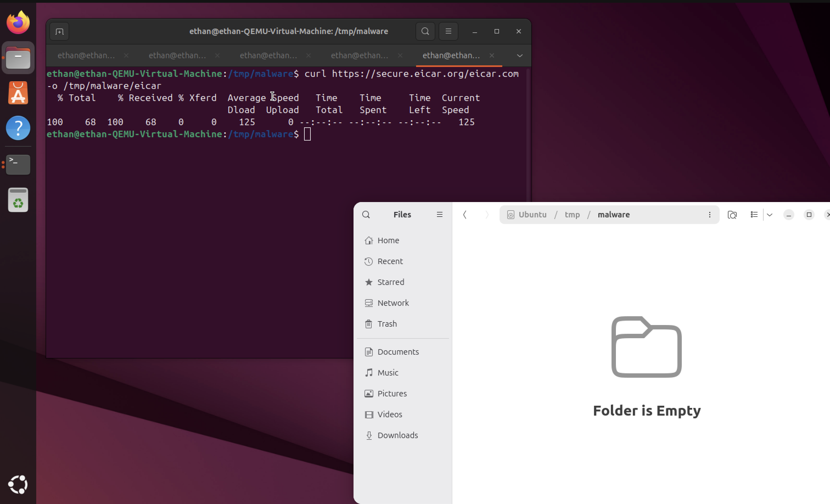Screen dimensions: 830x504
Task: Open new terminal tab button
Action: [x=59, y=32]
